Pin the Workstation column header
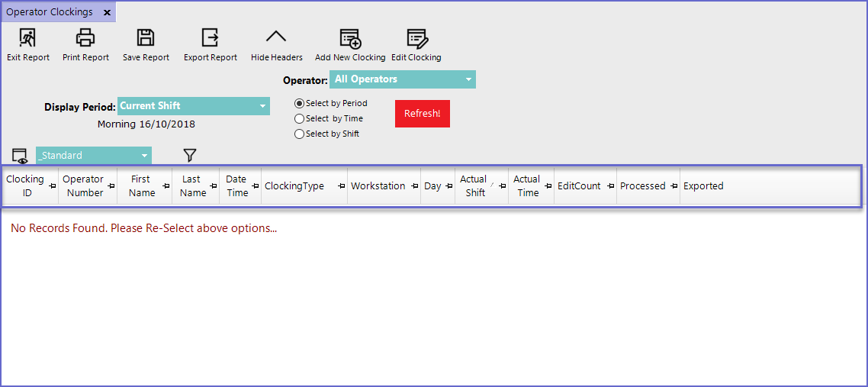This screenshot has width=868, height=387. 414,186
